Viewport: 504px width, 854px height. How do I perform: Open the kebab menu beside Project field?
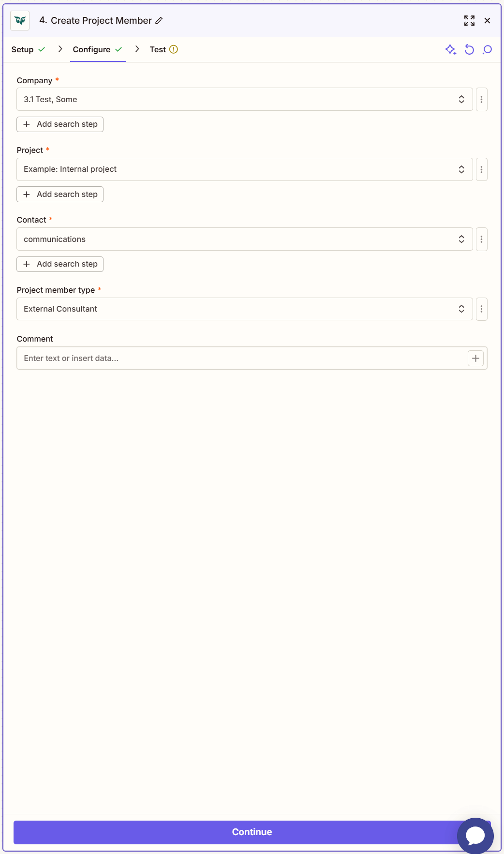481,169
